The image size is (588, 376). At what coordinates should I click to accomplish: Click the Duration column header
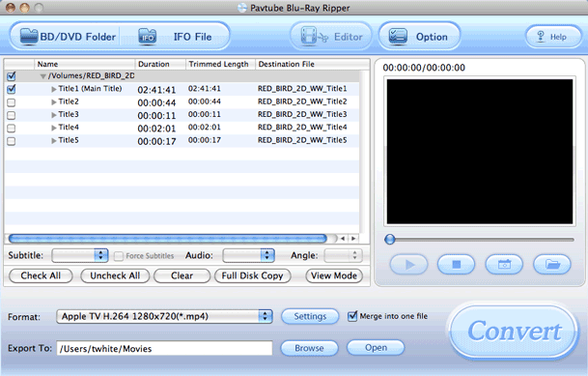[x=160, y=64]
